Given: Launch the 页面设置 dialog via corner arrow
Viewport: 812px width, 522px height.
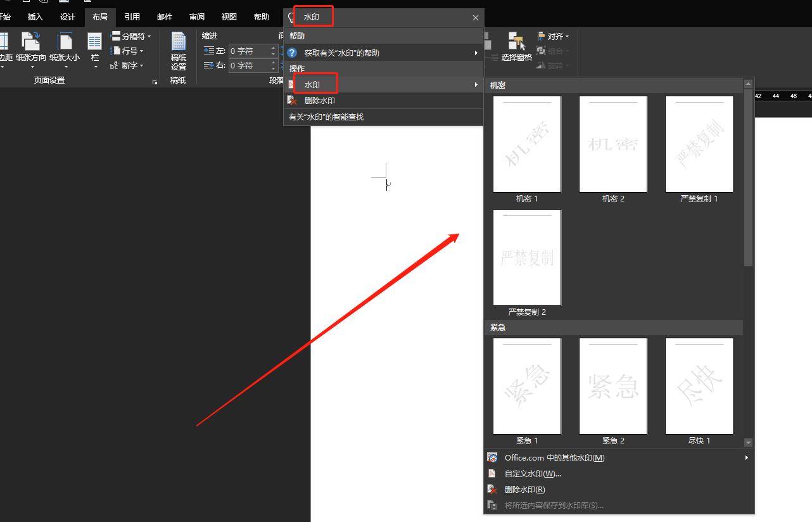Looking at the screenshot, I should pyautogui.click(x=155, y=82).
